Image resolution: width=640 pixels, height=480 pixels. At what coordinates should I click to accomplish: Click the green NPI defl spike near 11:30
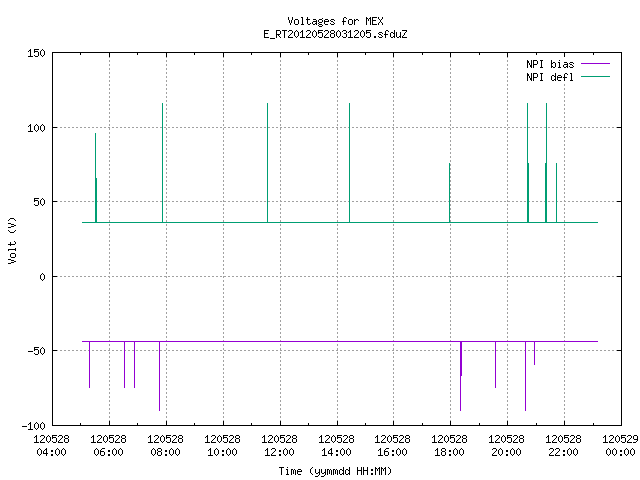point(267,163)
